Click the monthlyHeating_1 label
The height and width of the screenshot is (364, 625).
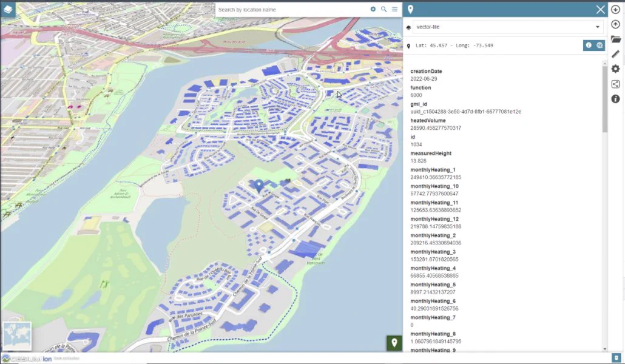(x=433, y=170)
